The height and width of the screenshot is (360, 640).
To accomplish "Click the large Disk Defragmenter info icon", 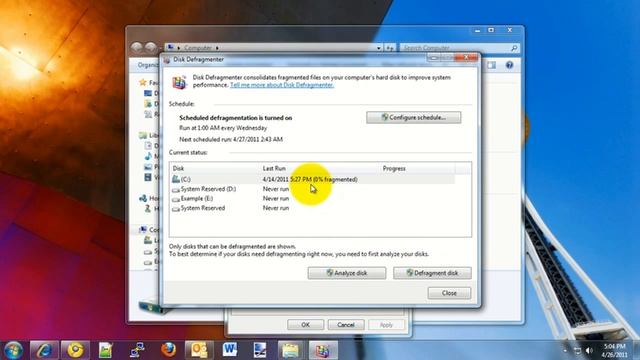I will click(x=179, y=82).
